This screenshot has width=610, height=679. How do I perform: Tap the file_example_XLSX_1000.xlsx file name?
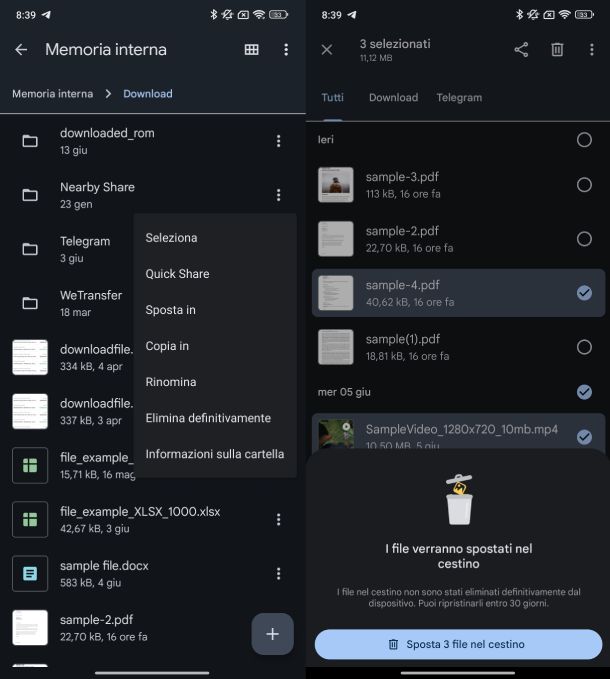[x=140, y=511]
